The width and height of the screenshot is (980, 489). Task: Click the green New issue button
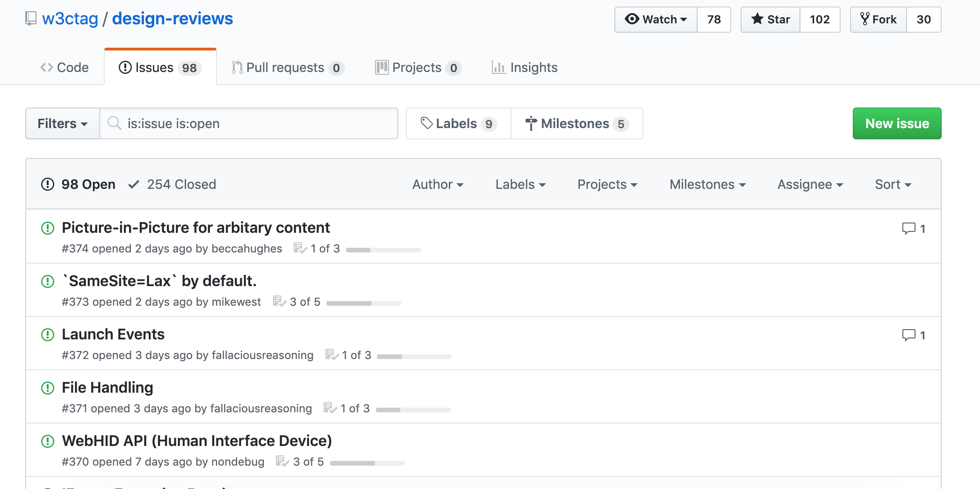tap(897, 124)
